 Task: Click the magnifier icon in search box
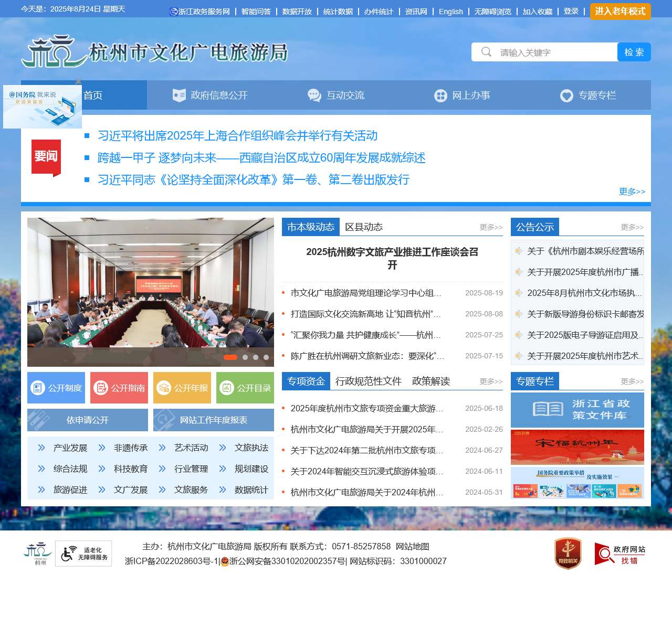point(486,52)
